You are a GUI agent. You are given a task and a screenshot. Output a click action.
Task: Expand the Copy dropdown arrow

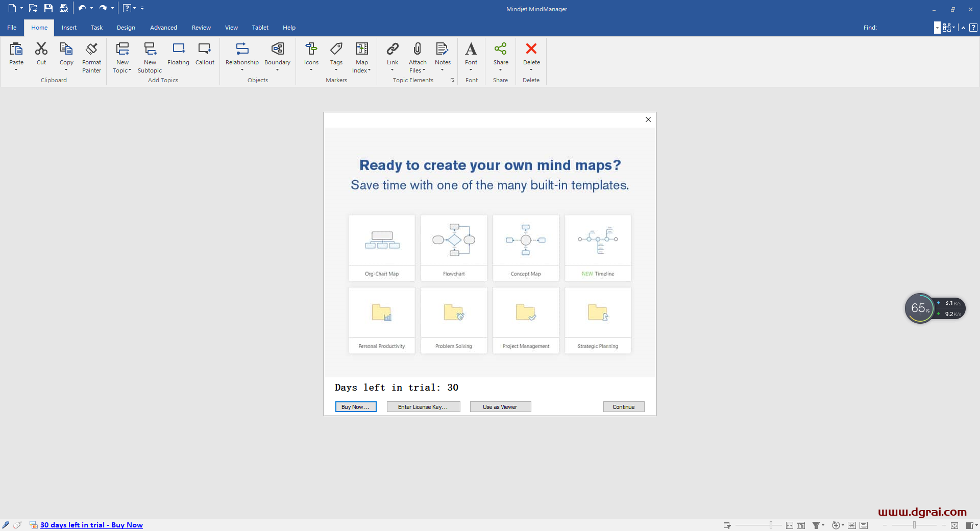pos(66,70)
